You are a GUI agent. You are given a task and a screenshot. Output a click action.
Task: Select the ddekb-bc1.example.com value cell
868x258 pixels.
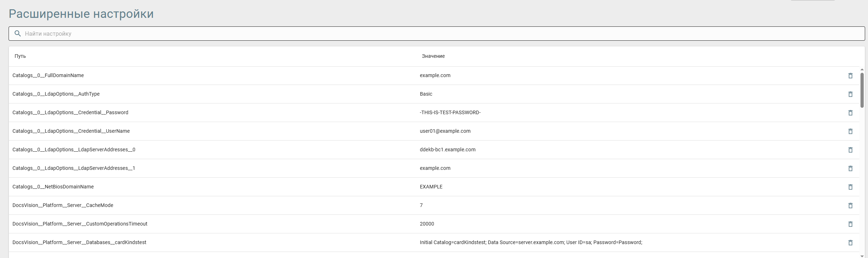point(447,150)
